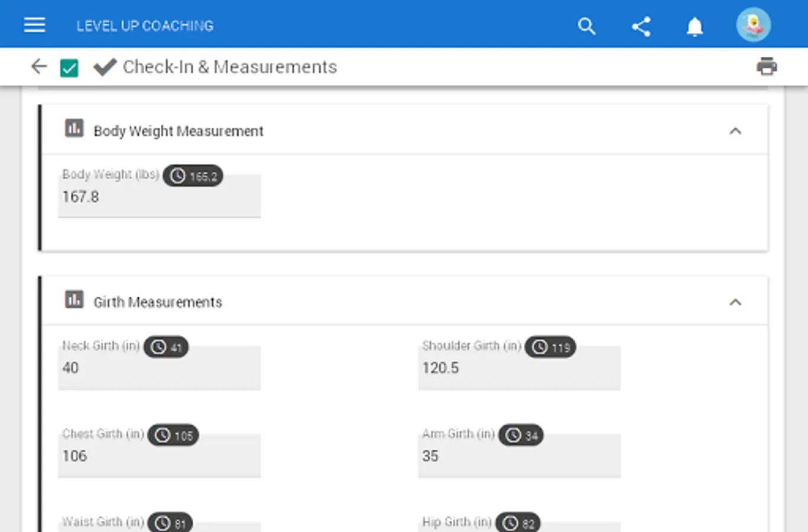Show Arm Girth history badge 34
This screenshot has height=532, width=808.
pyautogui.click(x=521, y=435)
